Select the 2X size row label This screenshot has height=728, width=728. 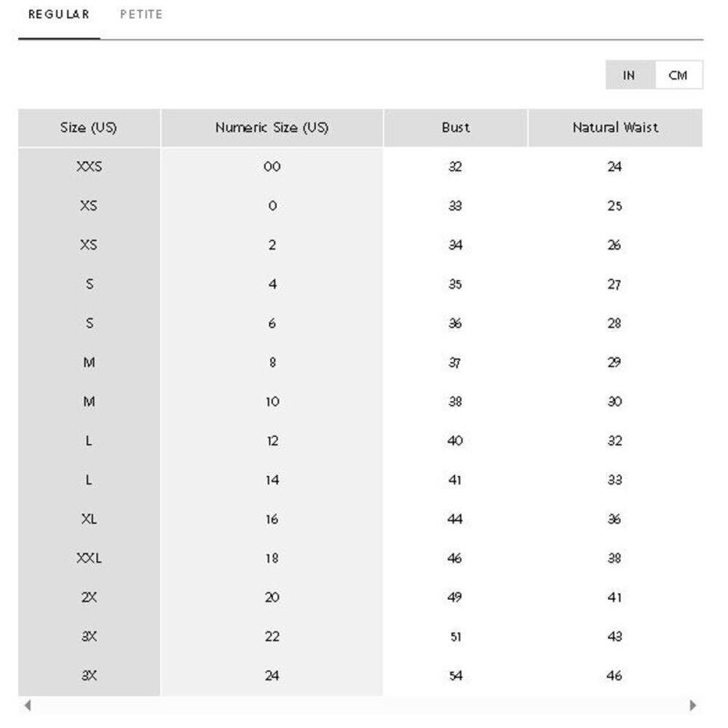click(89, 597)
